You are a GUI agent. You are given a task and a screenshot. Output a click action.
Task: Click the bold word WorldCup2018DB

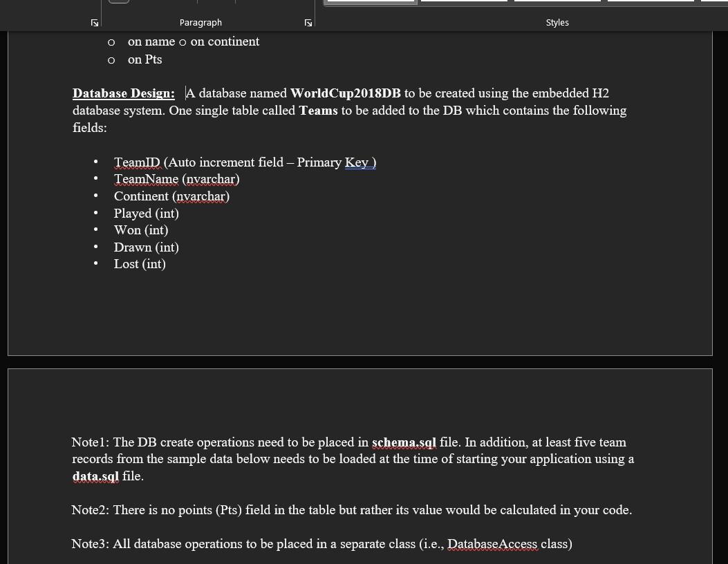click(346, 93)
